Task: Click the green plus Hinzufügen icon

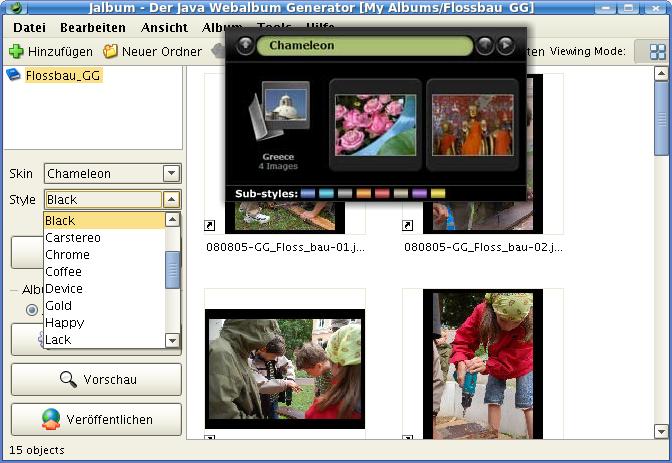Action: (x=17, y=51)
